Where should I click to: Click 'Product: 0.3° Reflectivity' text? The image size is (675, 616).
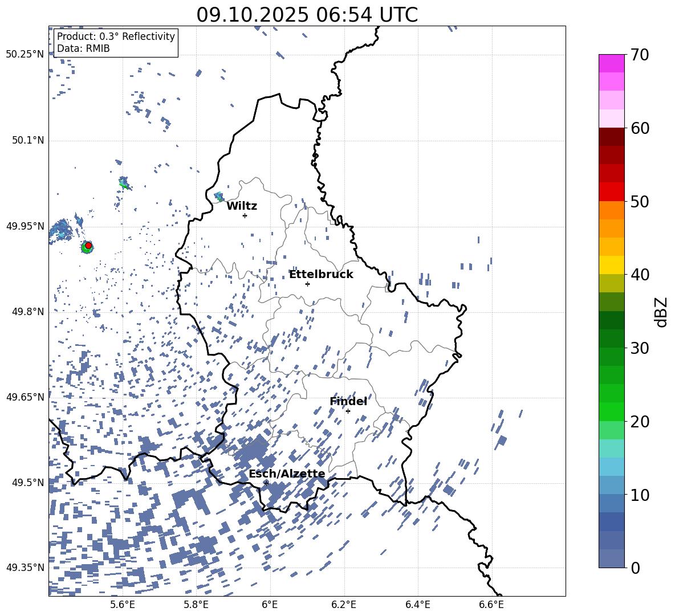pyautogui.click(x=116, y=36)
